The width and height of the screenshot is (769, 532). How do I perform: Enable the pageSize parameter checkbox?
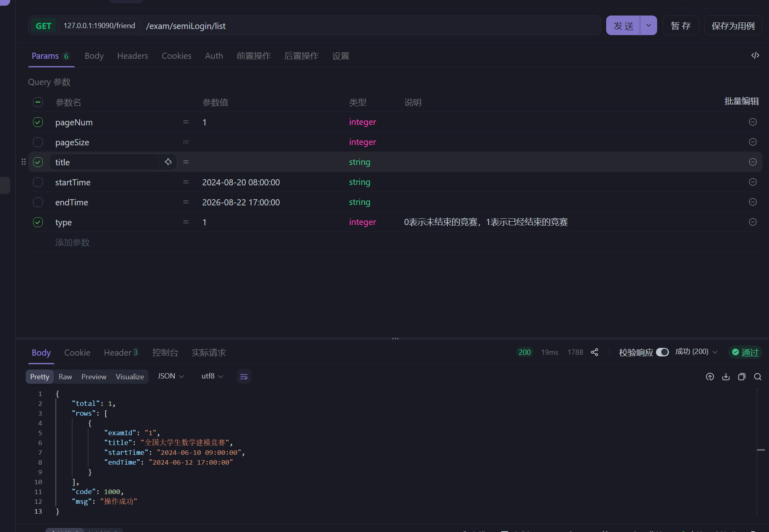click(38, 142)
